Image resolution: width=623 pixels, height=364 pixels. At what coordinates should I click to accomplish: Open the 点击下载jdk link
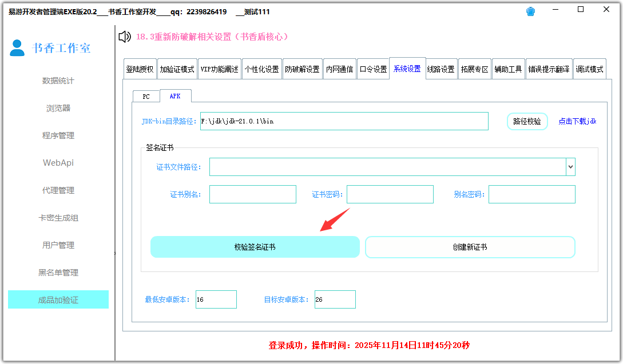[577, 121]
